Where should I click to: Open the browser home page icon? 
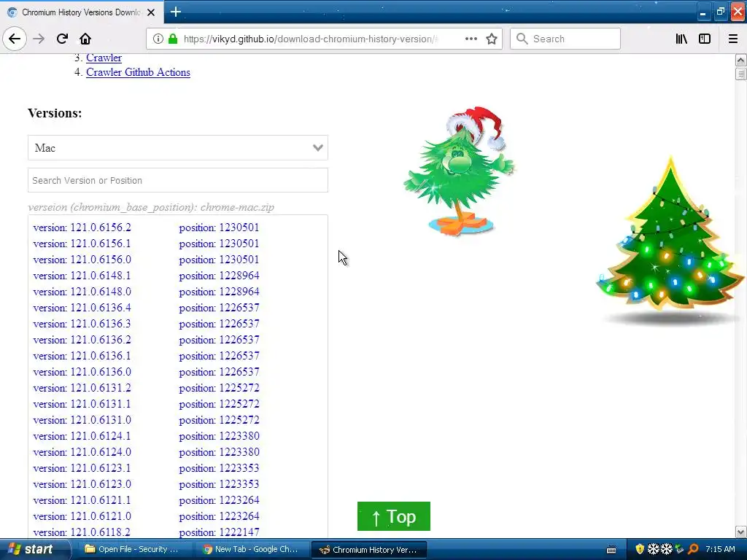pos(85,39)
